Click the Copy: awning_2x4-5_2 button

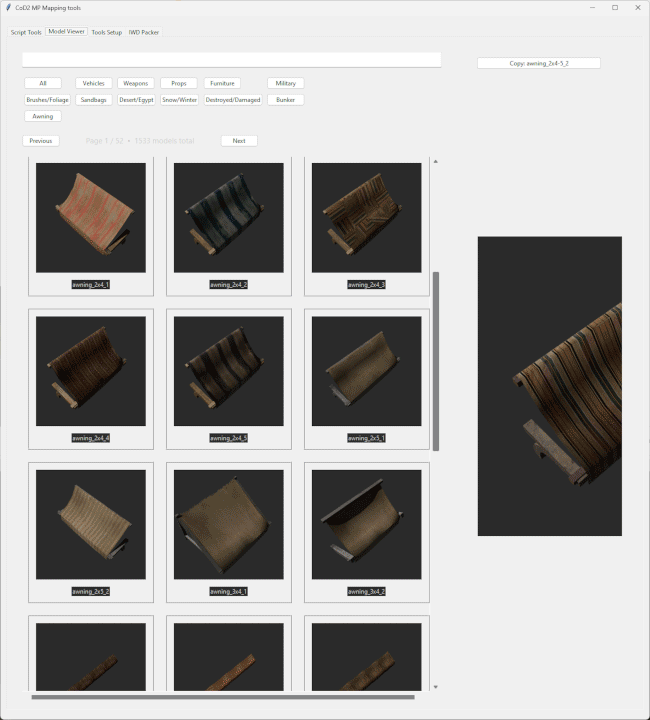tap(539, 63)
